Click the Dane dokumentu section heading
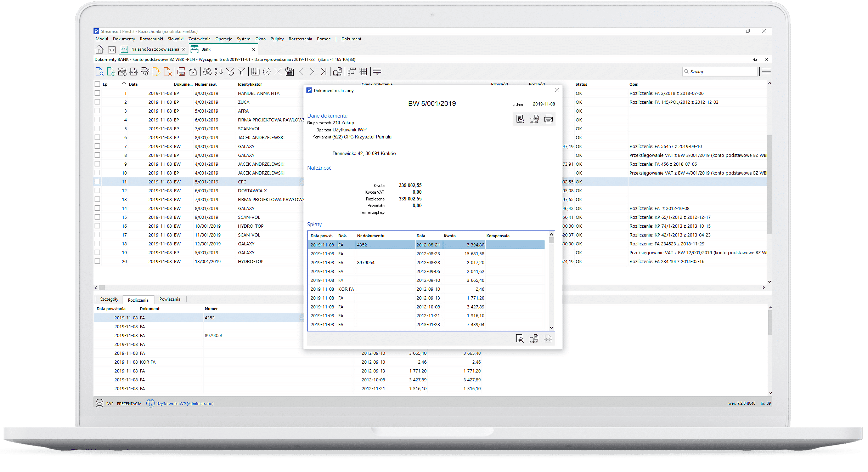This screenshot has height=472, width=868. point(327,116)
